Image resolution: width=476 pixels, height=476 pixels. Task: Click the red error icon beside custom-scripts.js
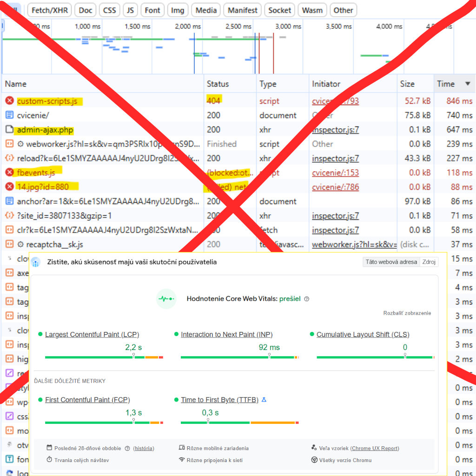9,101
